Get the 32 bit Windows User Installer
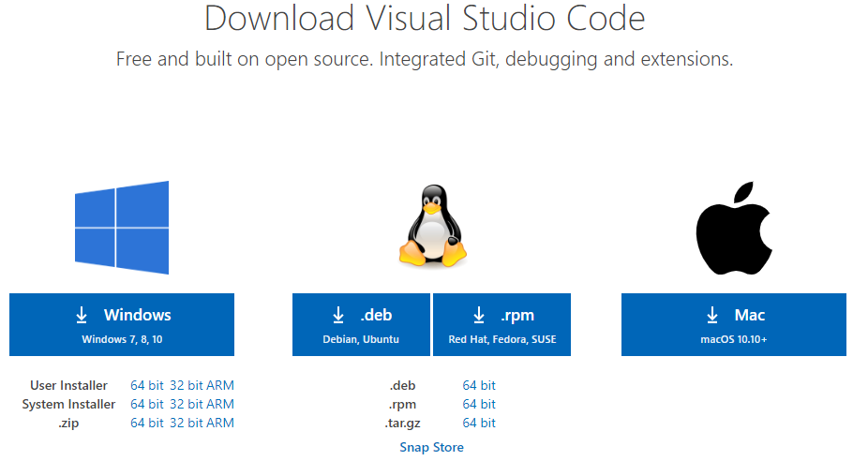Viewport: 868px width, 461px height. 187,385
